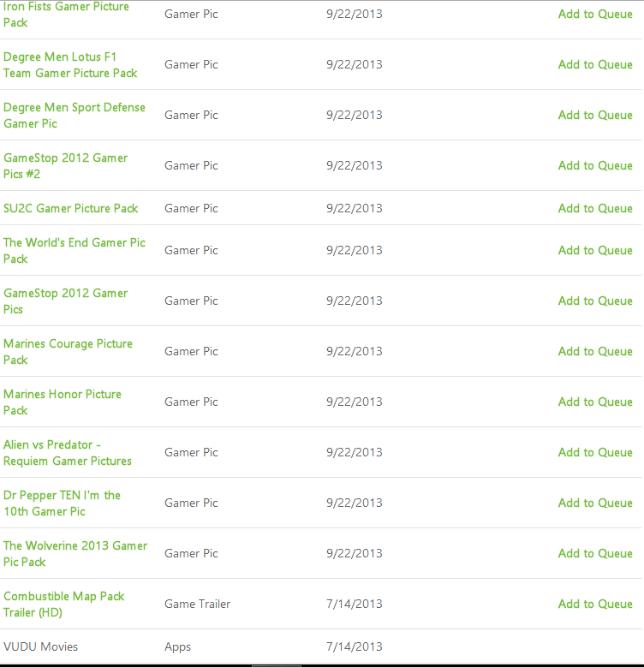Add SU2C Gamer Picture Pack to queue
Screen dimensions: 644x667
[595, 208]
